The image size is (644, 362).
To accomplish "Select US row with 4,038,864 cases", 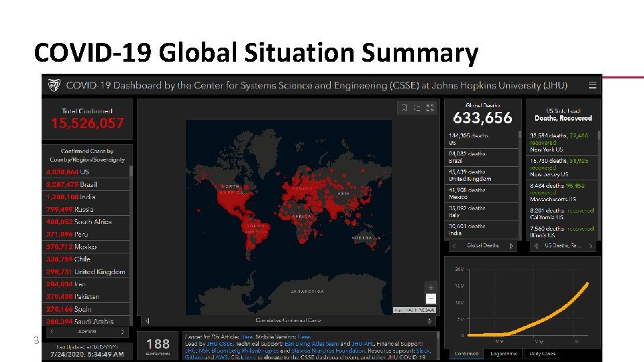I will click(86, 172).
